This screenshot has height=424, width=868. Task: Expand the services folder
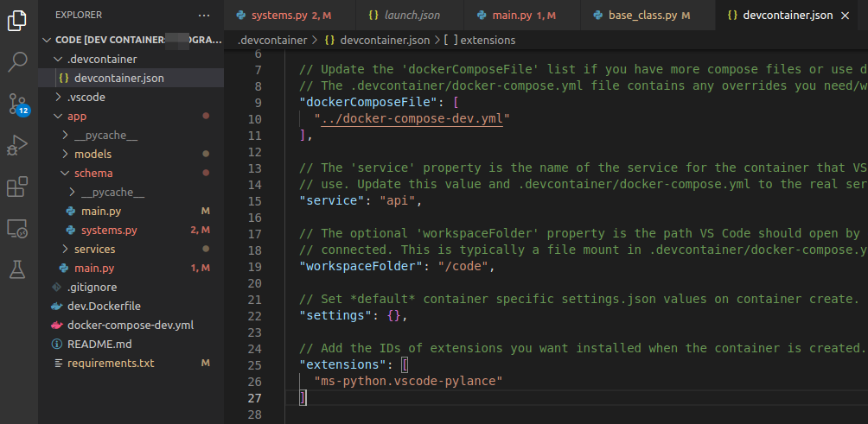point(65,250)
